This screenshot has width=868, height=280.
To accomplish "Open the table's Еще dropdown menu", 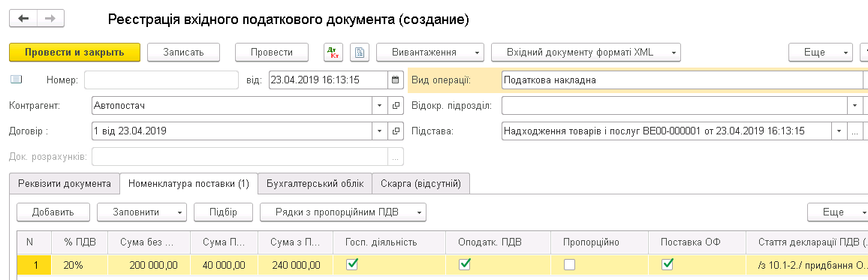I will 837,212.
